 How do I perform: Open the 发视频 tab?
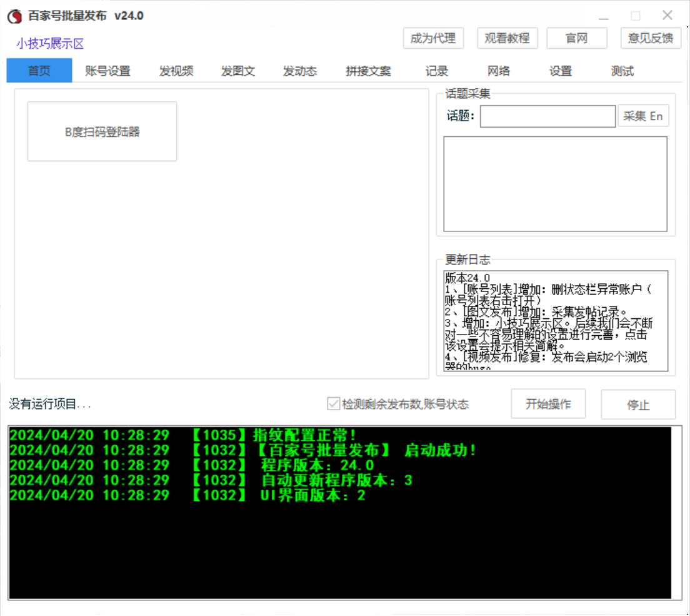[x=176, y=71]
